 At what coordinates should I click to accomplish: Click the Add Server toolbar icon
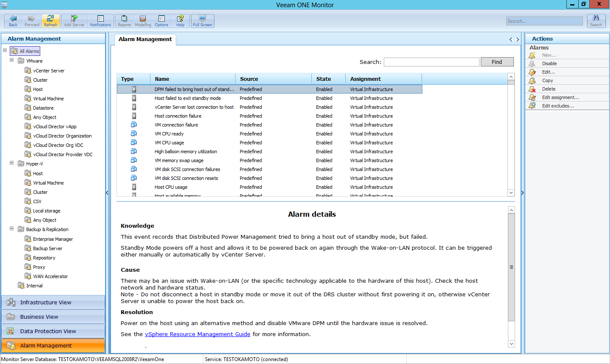pos(74,21)
